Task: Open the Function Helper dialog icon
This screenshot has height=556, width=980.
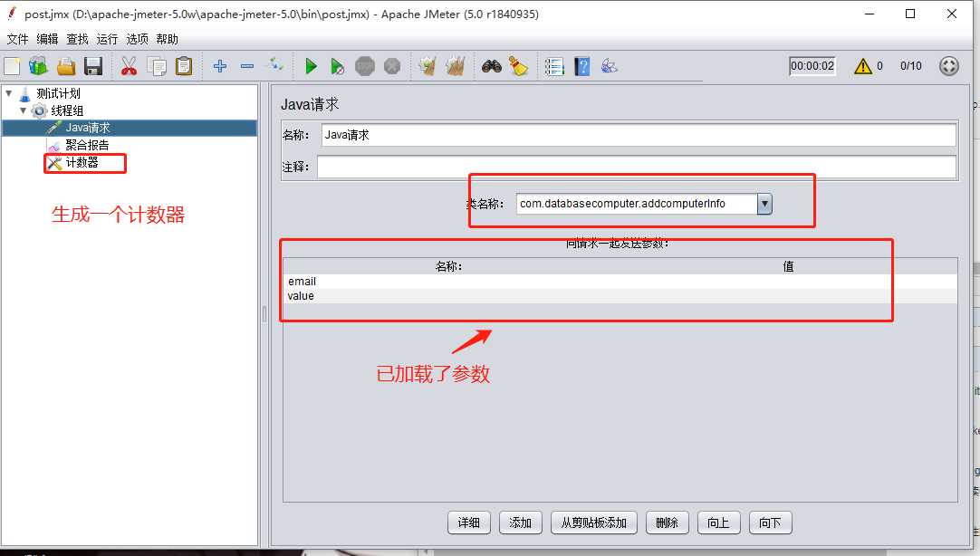Action: pyautogui.click(x=554, y=66)
